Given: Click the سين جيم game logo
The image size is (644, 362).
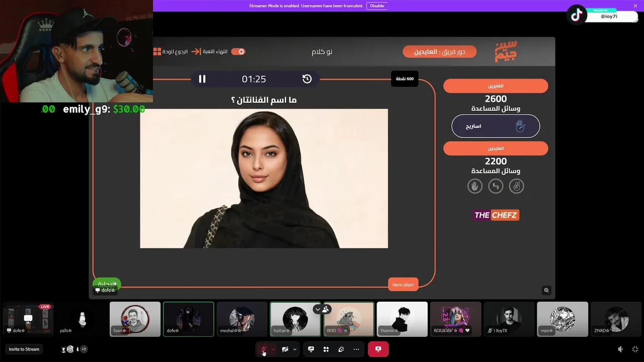Looking at the screenshot, I should pos(506,51).
